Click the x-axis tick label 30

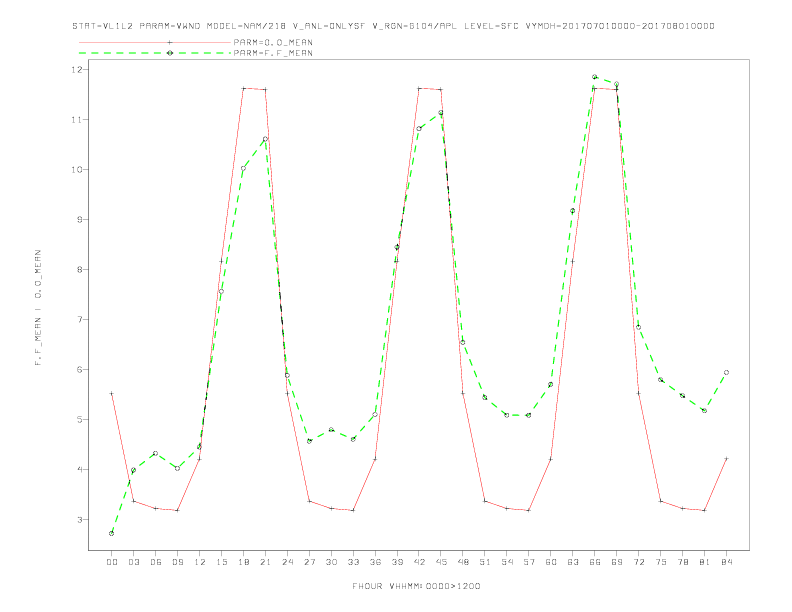331,562
